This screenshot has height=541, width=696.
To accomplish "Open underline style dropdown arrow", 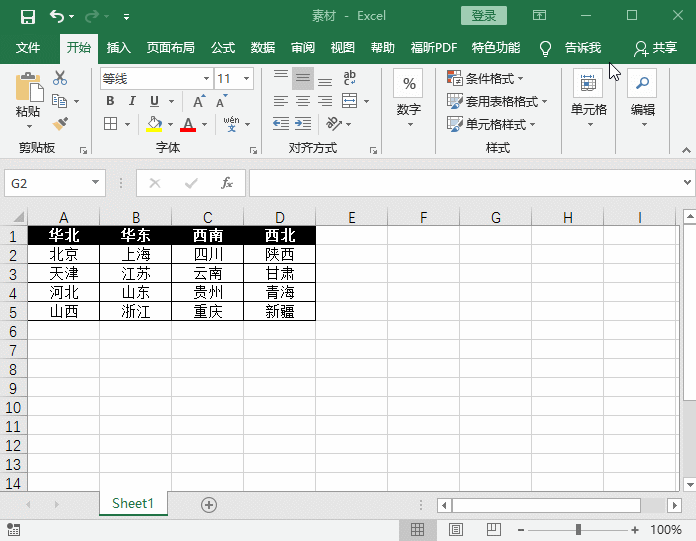I will tap(171, 102).
